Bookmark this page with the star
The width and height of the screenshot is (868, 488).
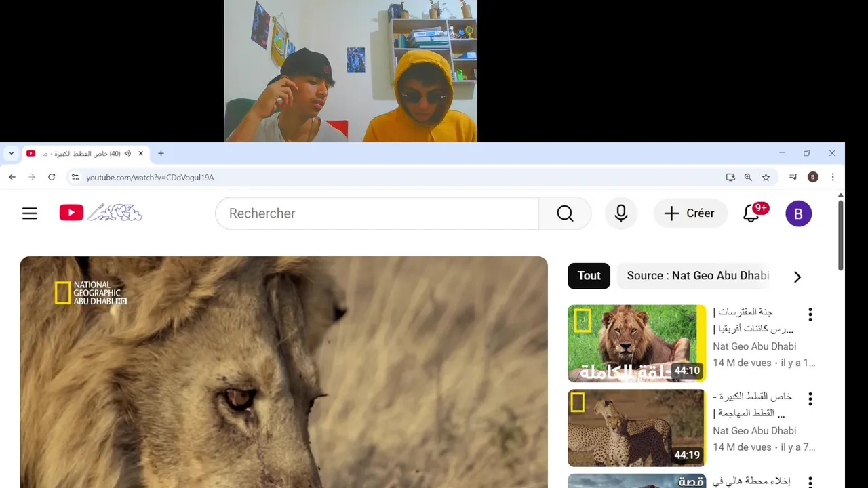(766, 177)
